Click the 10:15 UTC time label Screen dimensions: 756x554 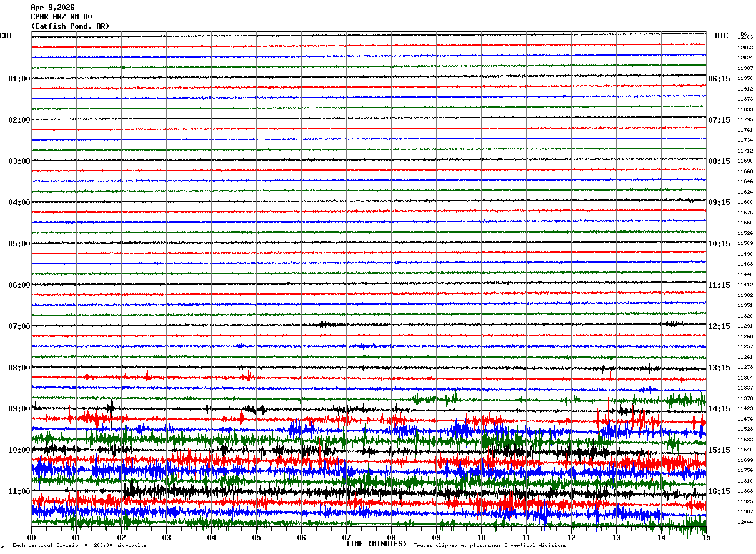(719, 244)
